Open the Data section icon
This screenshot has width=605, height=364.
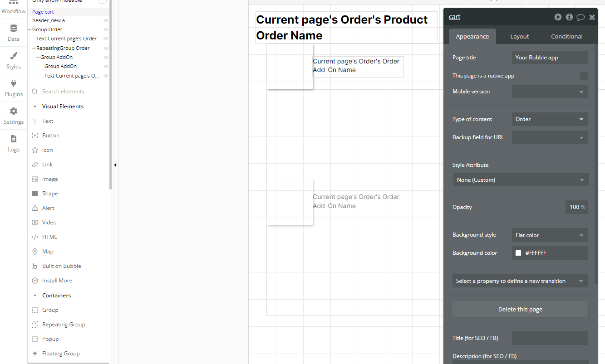pyautogui.click(x=14, y=29)
